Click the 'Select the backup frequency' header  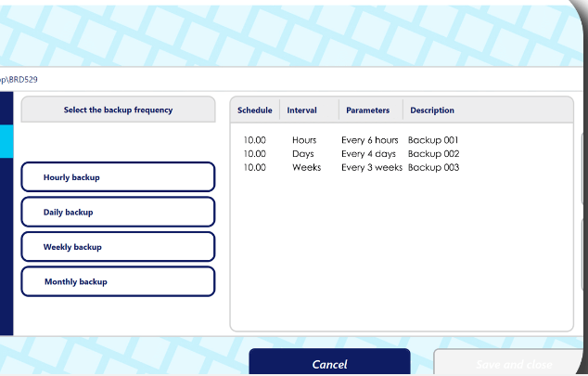(x=118, y=110)
